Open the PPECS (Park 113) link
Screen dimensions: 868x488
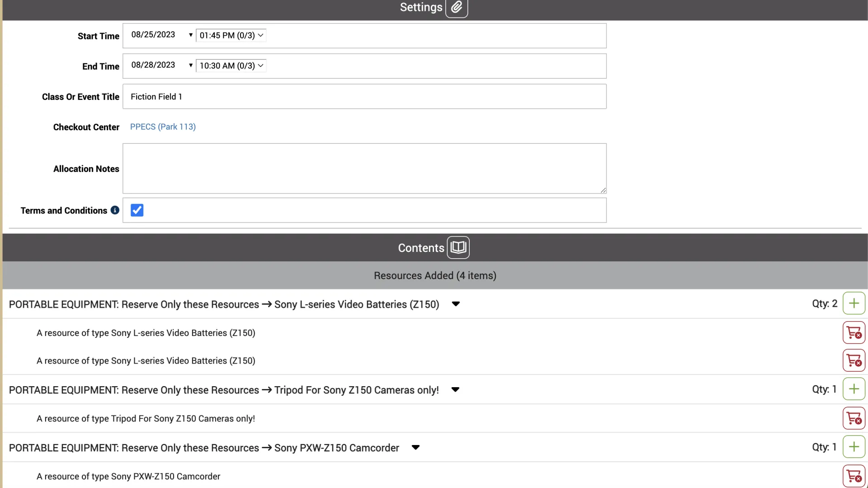[x=163, y=127]
